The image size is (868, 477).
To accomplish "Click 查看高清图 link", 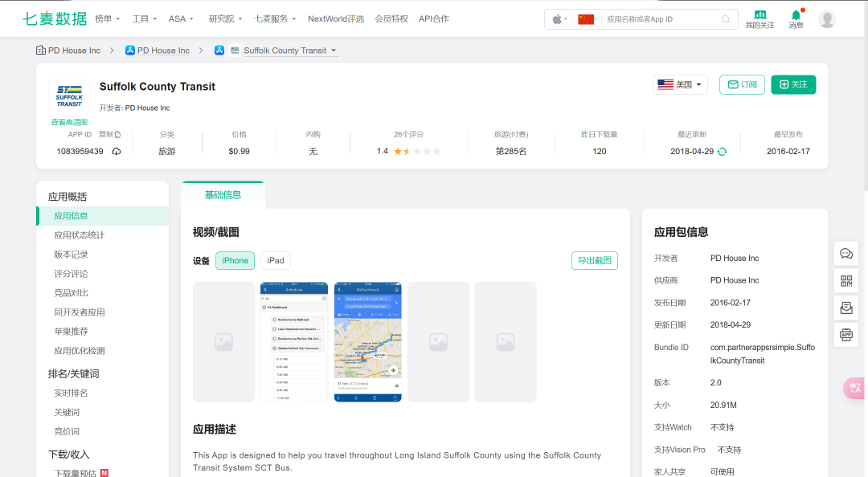I will coord(69,122).
